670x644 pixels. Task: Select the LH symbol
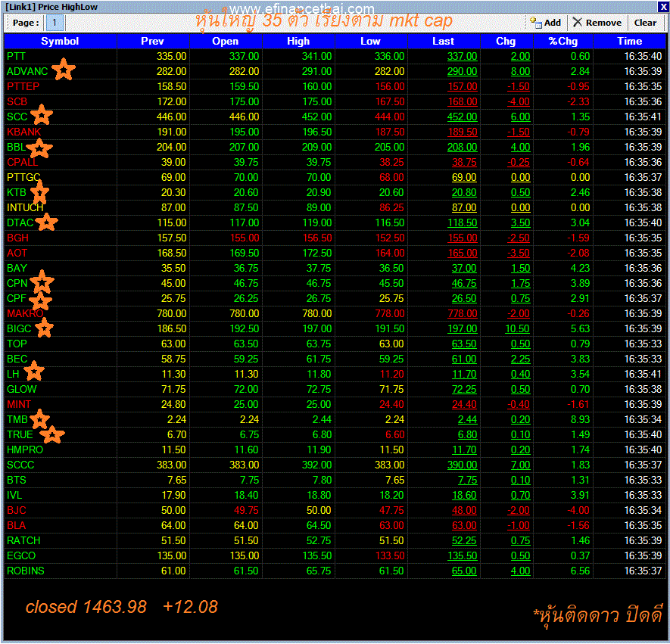[x=13, y=375]
